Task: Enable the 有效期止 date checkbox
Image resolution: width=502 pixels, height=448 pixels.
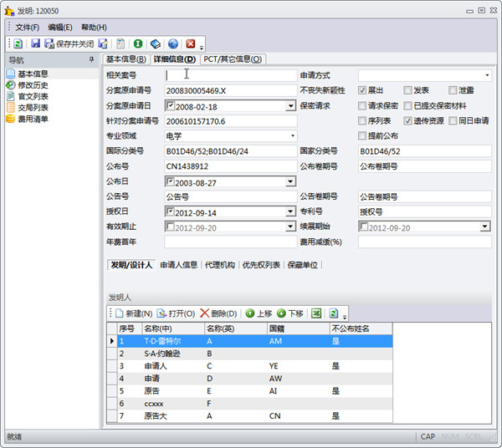Action: click(171, 227)
